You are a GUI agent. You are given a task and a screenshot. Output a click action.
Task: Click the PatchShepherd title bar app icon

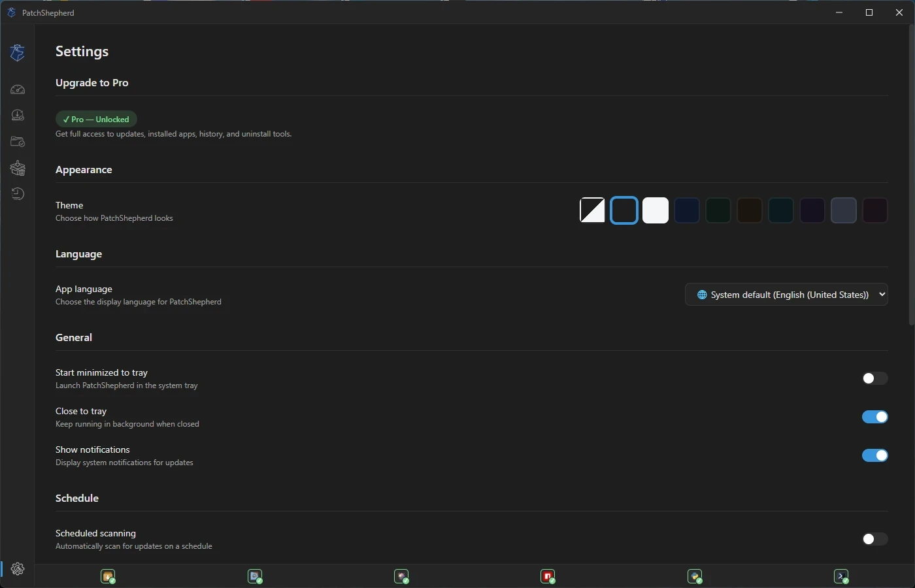pyautogui.click(x=11, y=12)
